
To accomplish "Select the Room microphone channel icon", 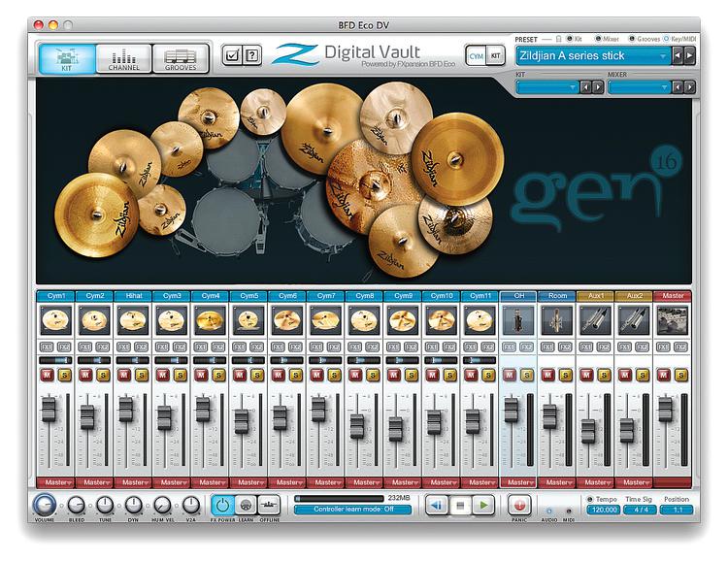I will point(557,320).
